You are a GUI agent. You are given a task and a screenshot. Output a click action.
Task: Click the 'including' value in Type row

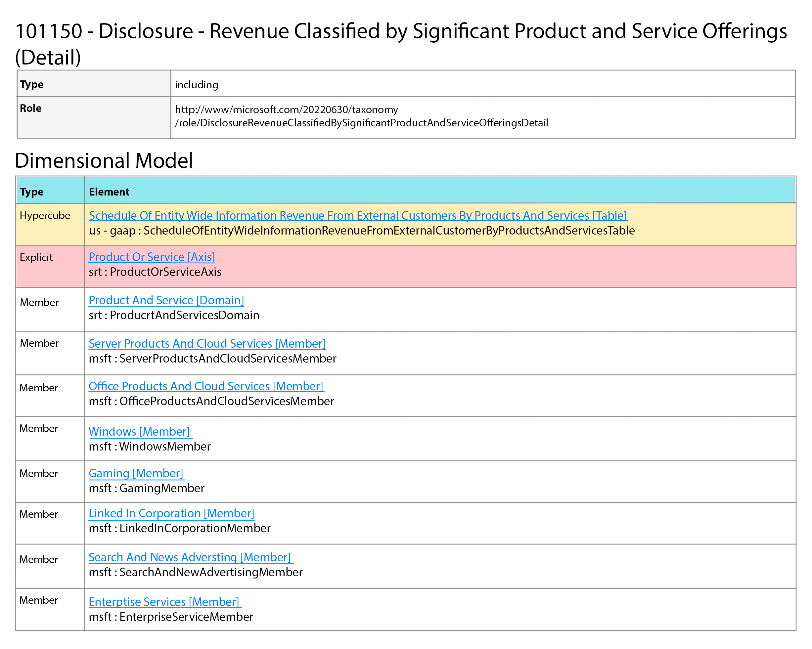197,85
